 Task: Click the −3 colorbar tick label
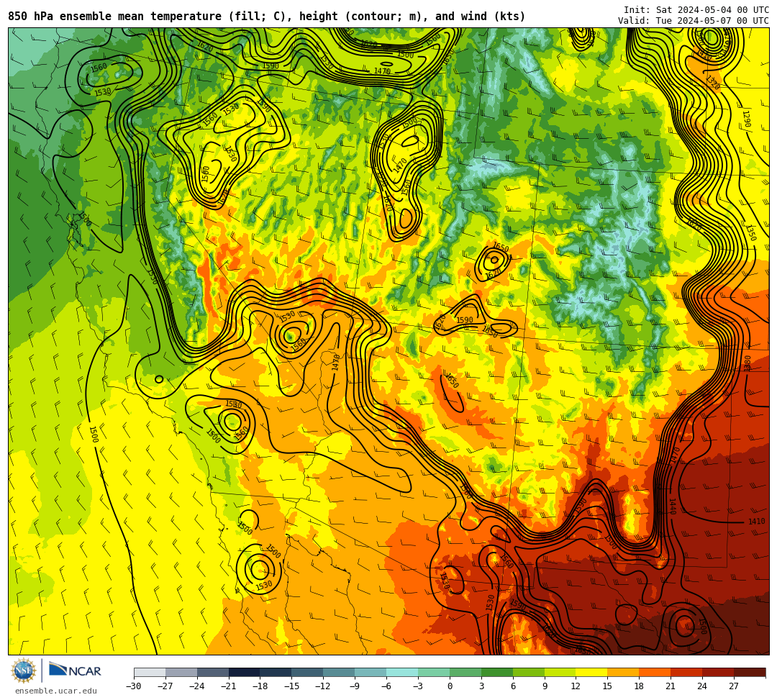pyautogui.click(x=418, y=686)
